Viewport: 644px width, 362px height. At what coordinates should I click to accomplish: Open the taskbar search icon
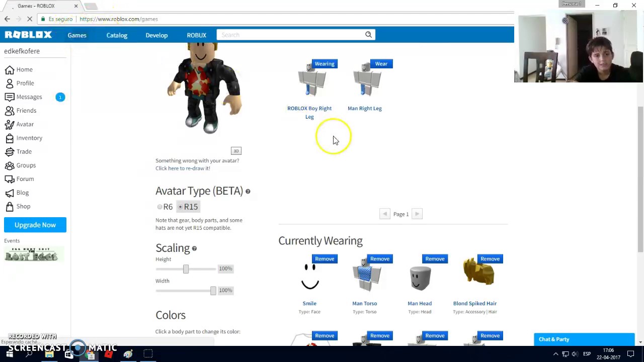(29, 354)
